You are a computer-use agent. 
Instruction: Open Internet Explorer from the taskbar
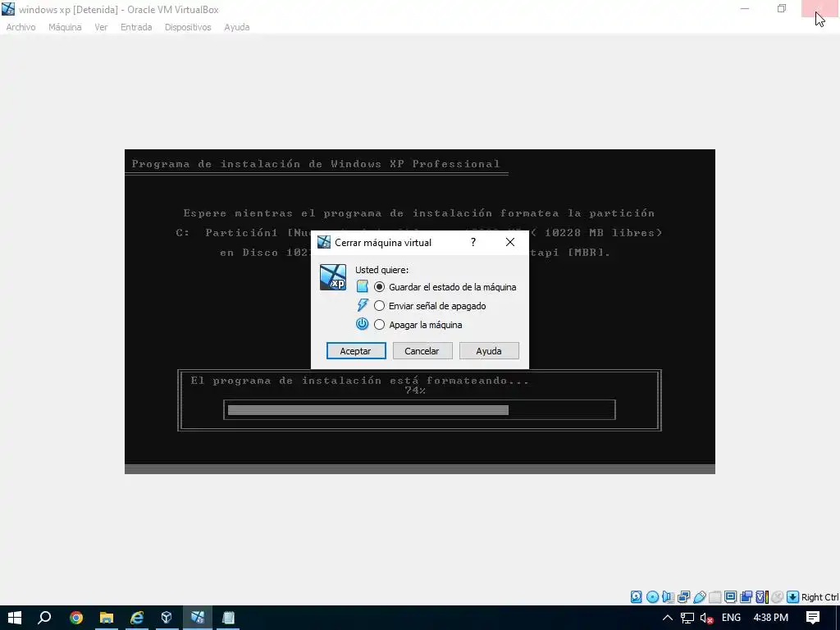[x=137, y=618]
